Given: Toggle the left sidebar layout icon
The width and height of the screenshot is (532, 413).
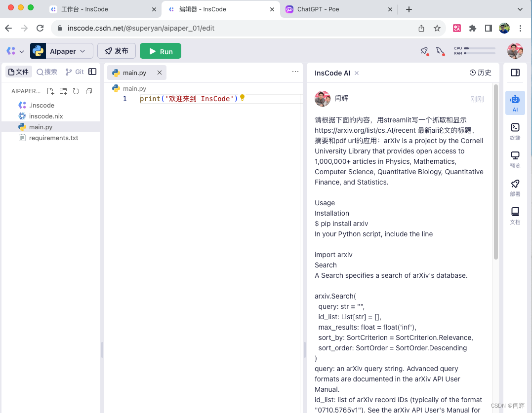Looking at the screenshot, I should coord(92,72).
